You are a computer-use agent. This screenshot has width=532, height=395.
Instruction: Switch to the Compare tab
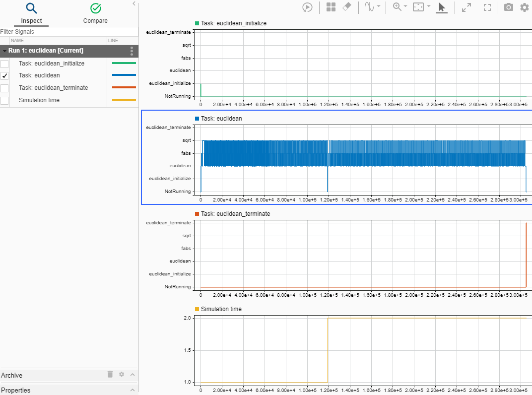point(95,13)
